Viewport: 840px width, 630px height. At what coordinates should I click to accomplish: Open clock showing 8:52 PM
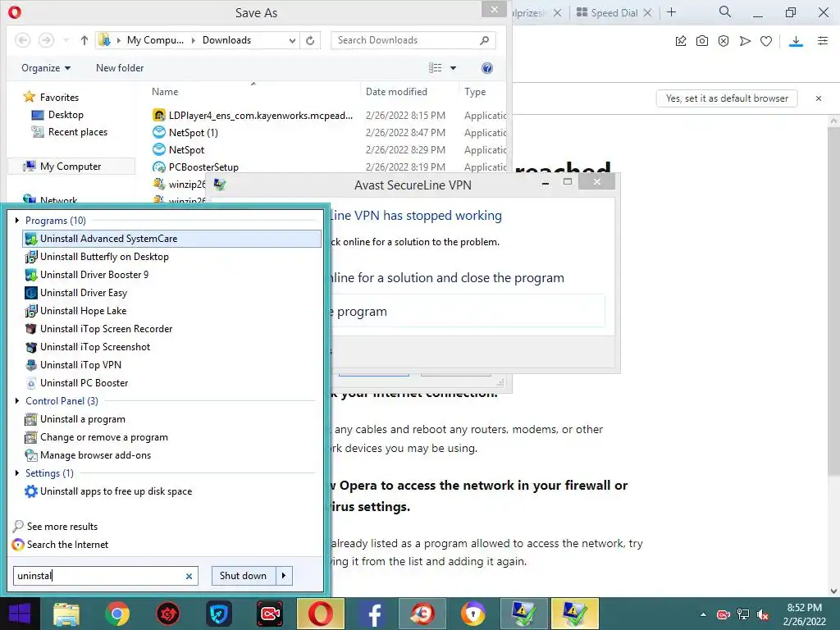tap(805, 614)
